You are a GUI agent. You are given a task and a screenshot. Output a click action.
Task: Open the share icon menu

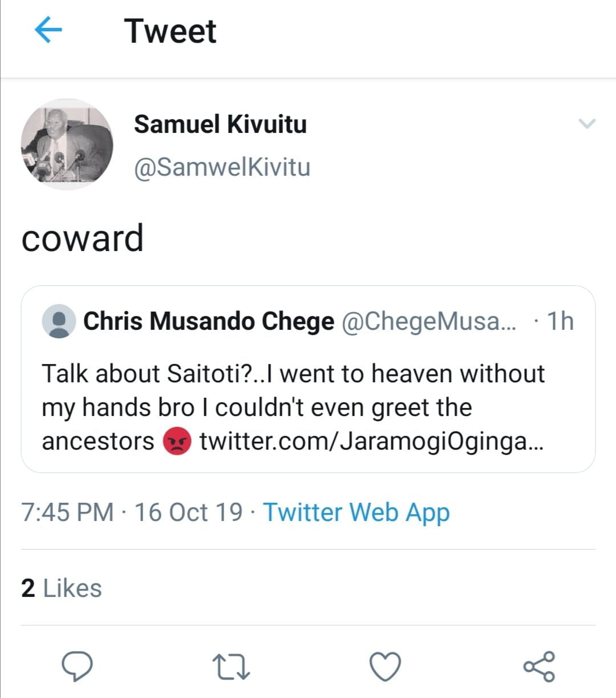[539, 666]
